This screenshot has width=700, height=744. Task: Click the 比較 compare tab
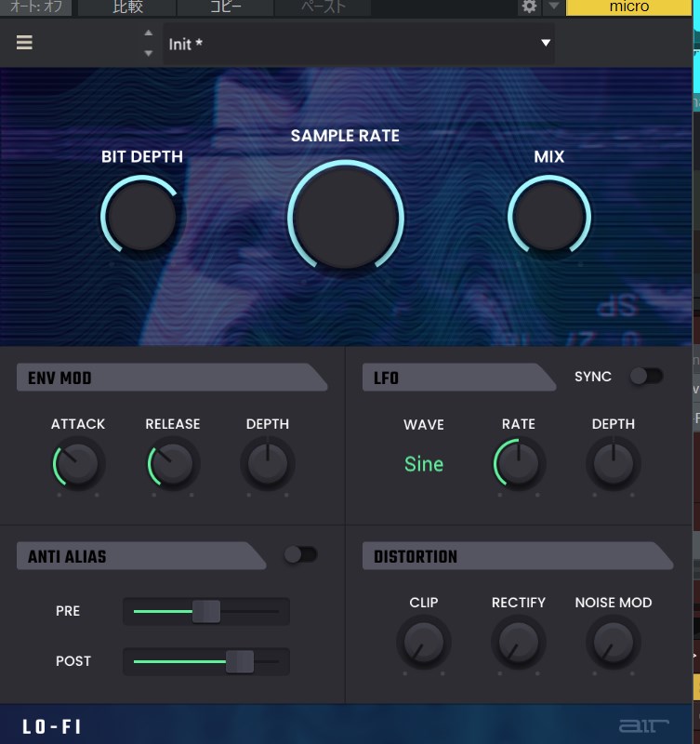coord(127,7)
